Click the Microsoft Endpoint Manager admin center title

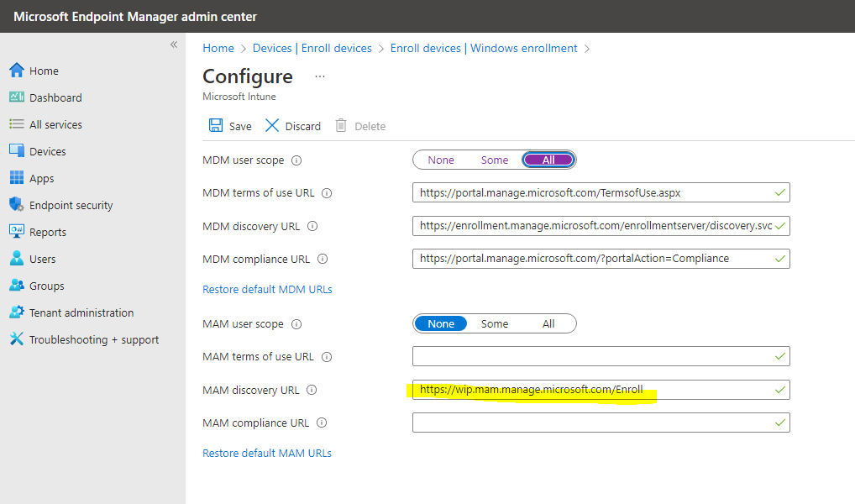pyautogui.click(x=134, y=16)
